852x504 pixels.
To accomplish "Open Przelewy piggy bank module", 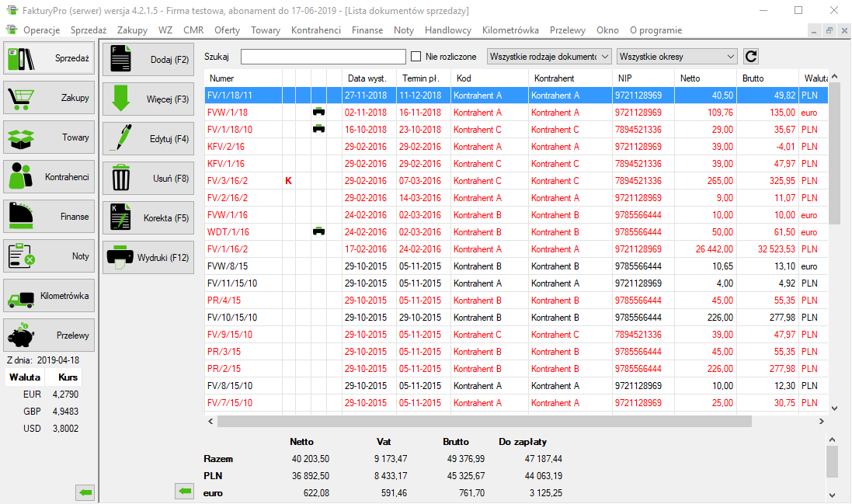I will pyautogui.click(x=49, y=335).
